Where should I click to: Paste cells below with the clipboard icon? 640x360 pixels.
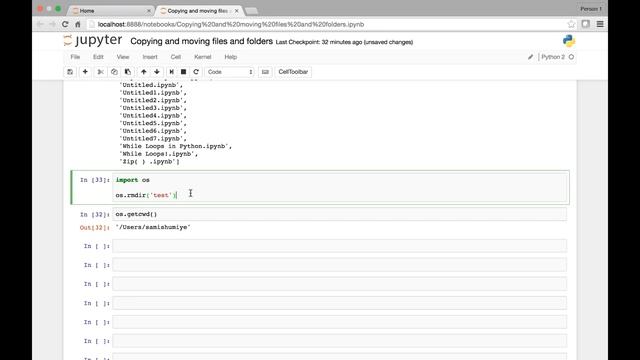point(128,72)
